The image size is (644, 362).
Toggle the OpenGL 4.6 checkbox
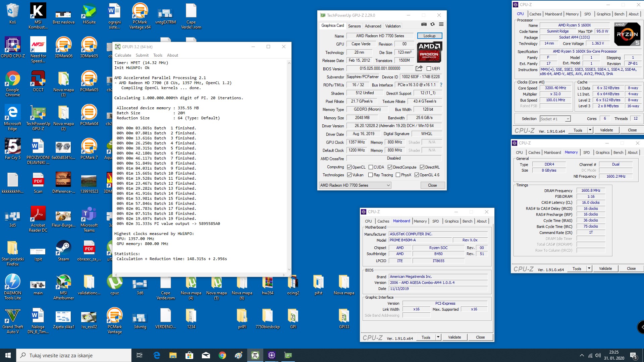[x=417, y=175]
